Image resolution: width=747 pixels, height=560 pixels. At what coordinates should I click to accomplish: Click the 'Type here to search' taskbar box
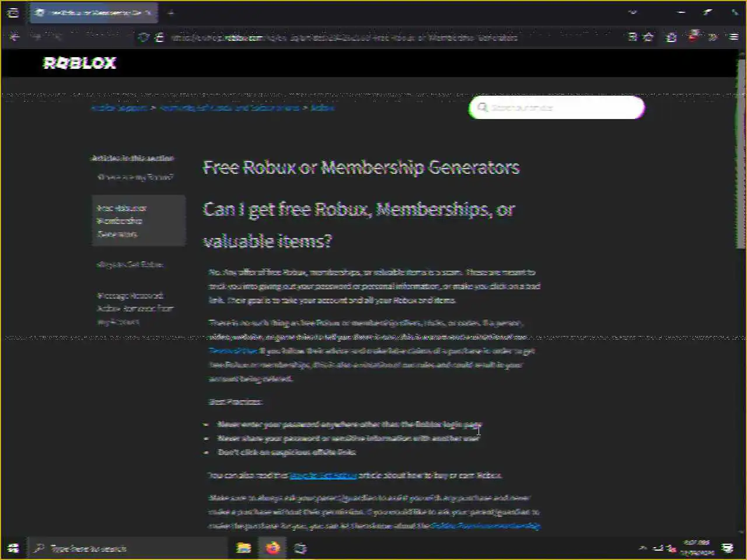pos(127,548)
